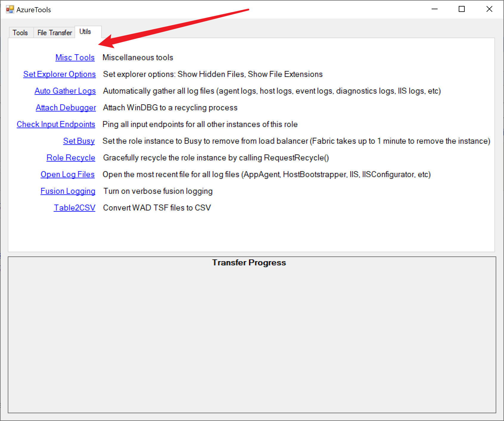The height and width of the screenshot is (421, 504).
Task: Click the AzureTools title bar text
Action: (34, 10)
